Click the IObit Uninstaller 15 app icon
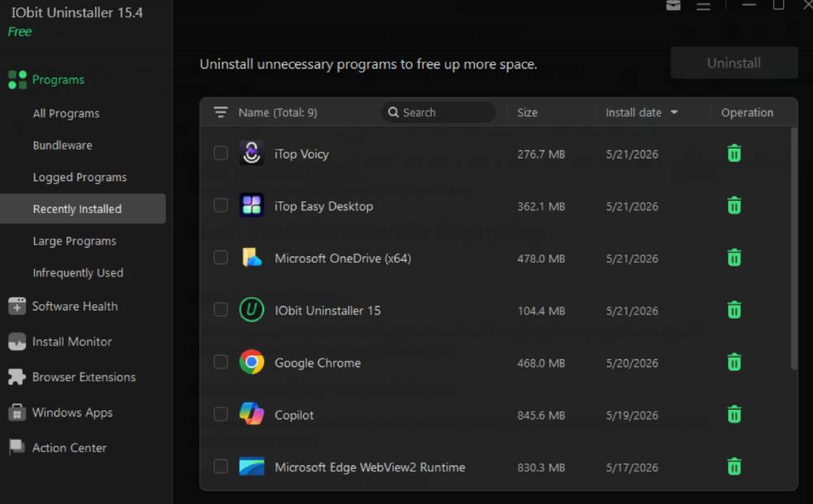The image size is (813, 504). (251, 310)
